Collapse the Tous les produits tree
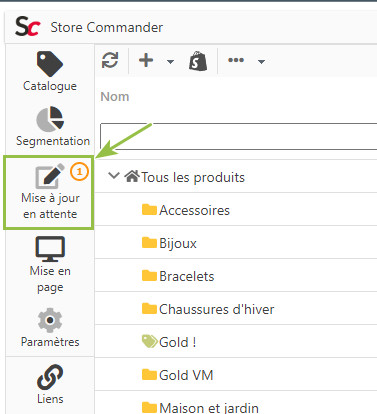The image size is (377, 414). [x=114, y=176]
